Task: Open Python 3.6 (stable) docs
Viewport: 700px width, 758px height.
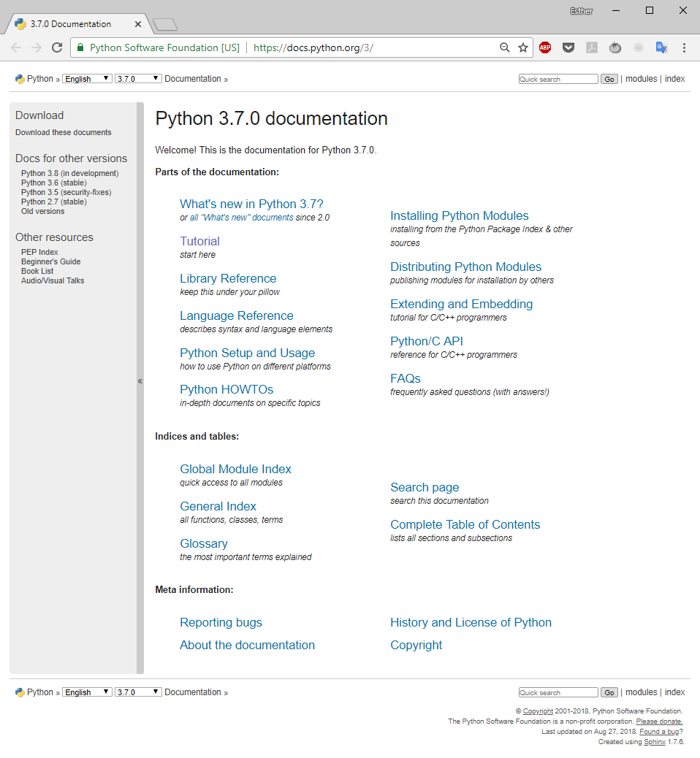Action: (53, 183)
